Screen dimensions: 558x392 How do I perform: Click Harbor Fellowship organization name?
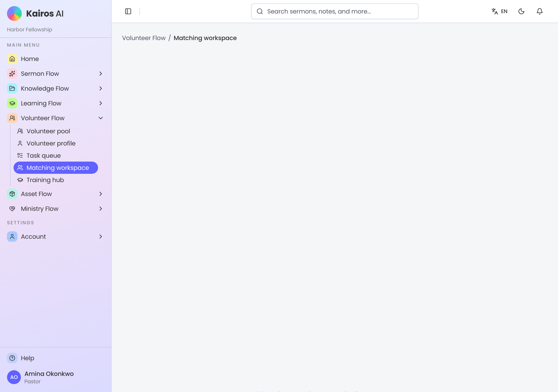click(x=29, y=30)
